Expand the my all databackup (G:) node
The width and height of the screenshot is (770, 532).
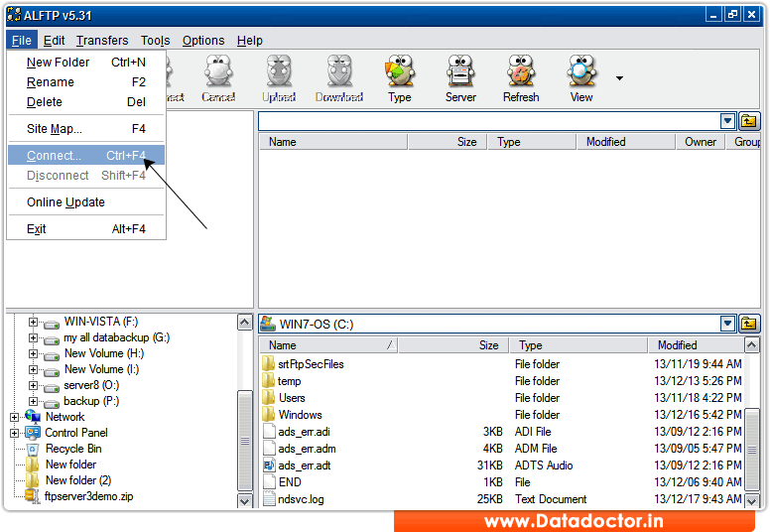[x=33, y=337]
